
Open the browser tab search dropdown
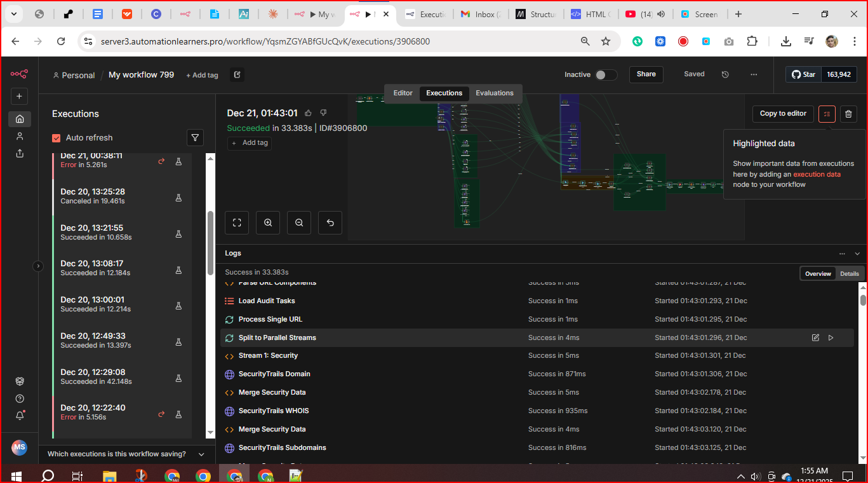click(13, 14)
